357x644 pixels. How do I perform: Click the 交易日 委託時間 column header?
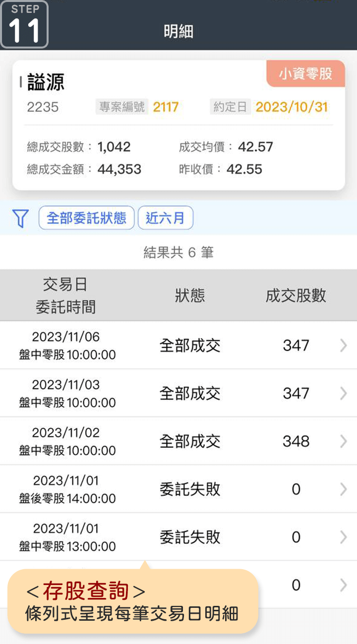pos(65,296)
